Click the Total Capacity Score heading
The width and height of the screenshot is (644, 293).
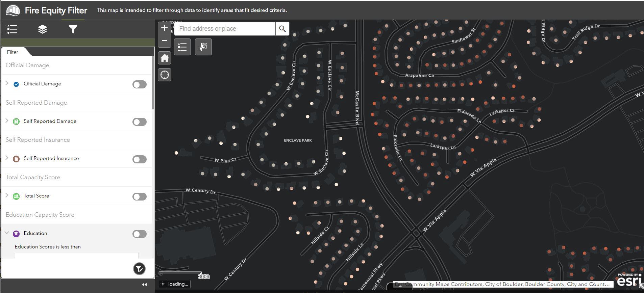click(33, 177)
